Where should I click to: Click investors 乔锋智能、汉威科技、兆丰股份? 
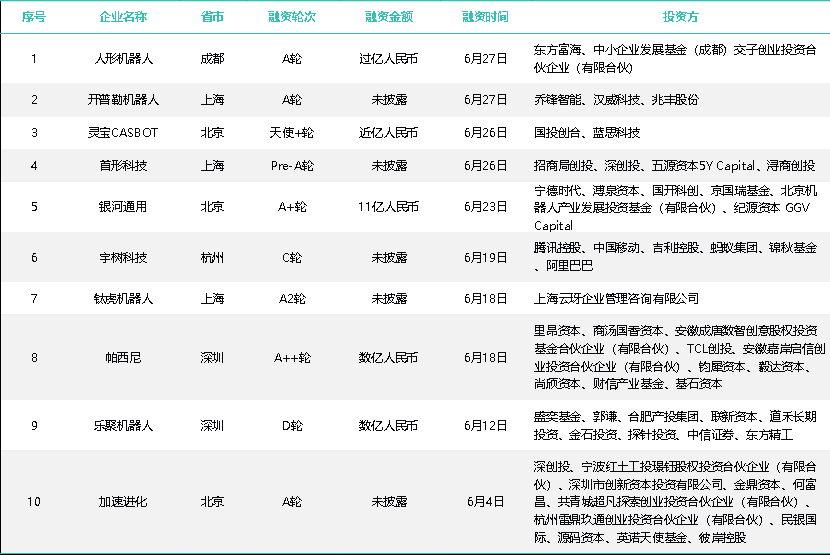pos(616,100)
